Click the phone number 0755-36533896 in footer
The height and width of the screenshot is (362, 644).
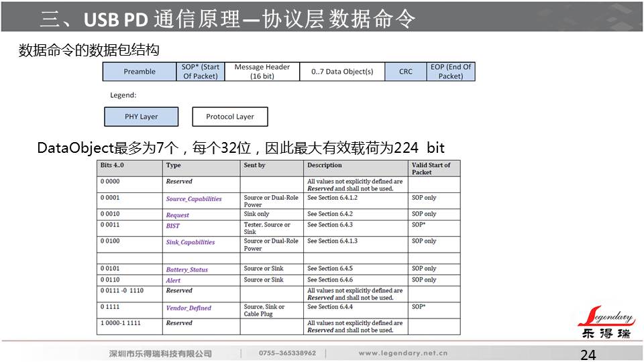(x=287, y=353)
